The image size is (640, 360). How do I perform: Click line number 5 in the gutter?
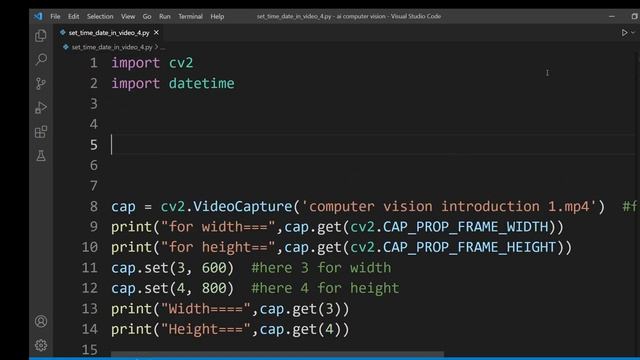click(94, 145)
